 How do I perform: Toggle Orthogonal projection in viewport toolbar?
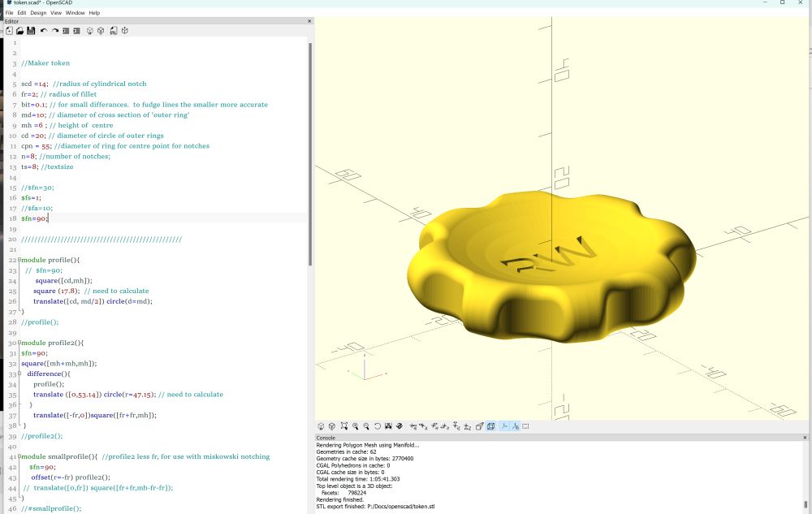click(490, 426)
